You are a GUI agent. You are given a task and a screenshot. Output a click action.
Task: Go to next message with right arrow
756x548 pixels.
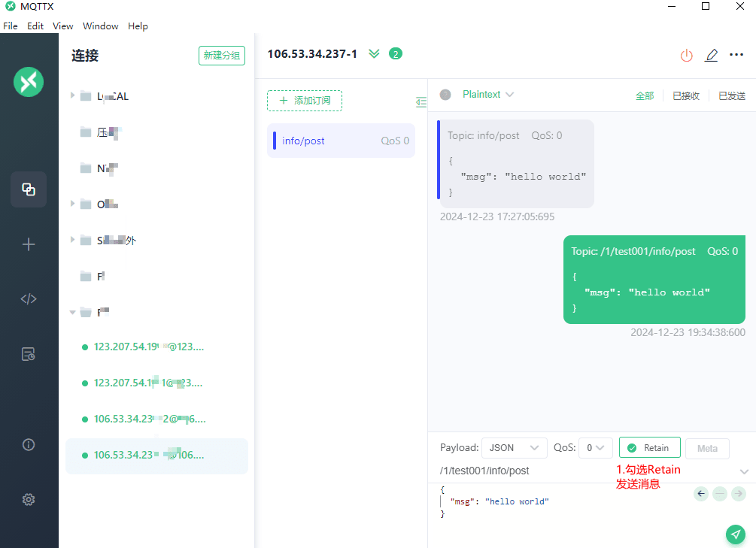[738, 494]
